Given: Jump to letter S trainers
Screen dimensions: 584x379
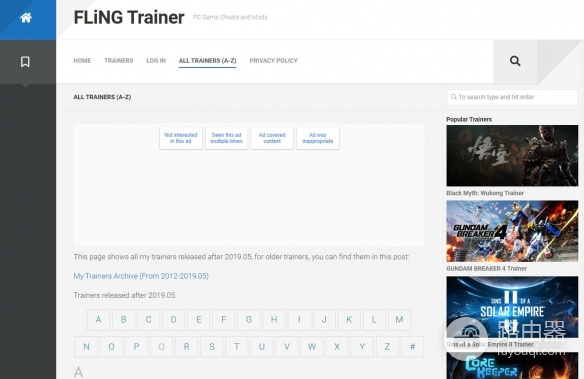Looking at the screenshot, I should coord(212,347).
